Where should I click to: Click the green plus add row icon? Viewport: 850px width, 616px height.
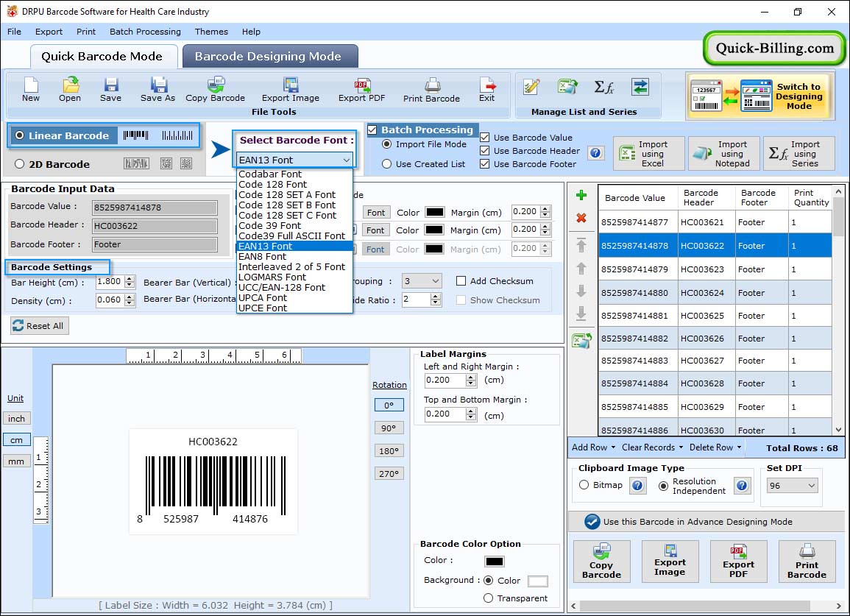pyautogui.click(x=581, y=195)
